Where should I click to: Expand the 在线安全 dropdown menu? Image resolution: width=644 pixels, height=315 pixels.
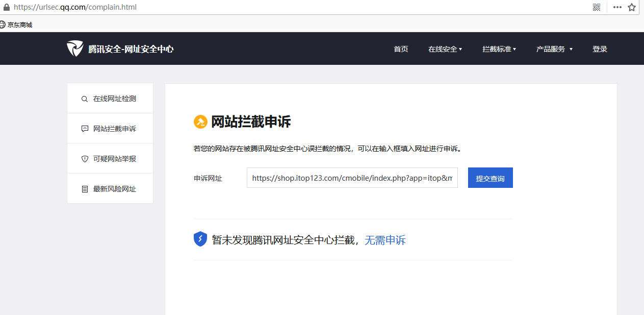click(x=445, y=49)
